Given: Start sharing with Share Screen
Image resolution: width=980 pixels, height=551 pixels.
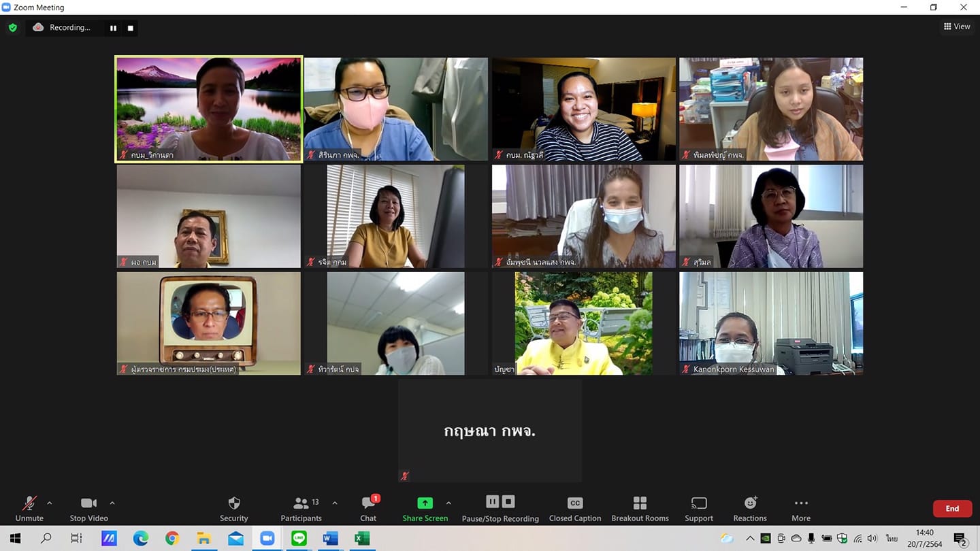Looking at the screenshot, I should [425, 508].
